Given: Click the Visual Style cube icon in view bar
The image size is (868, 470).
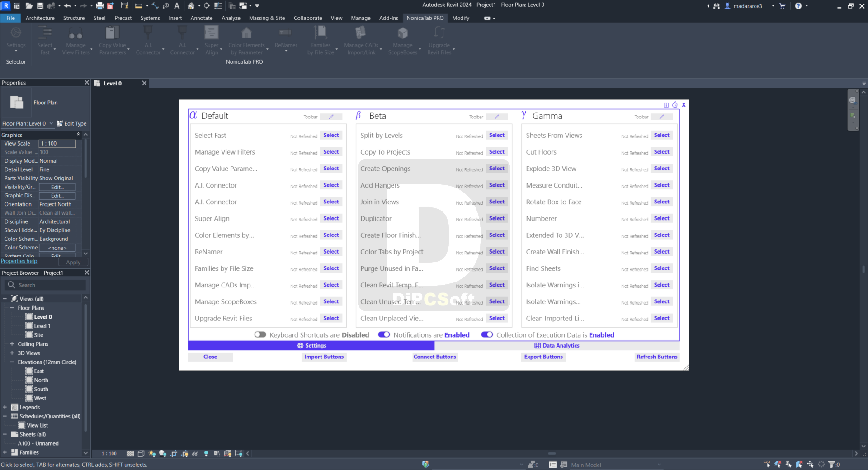Looking at the screenshot, I should pos(141,453).
